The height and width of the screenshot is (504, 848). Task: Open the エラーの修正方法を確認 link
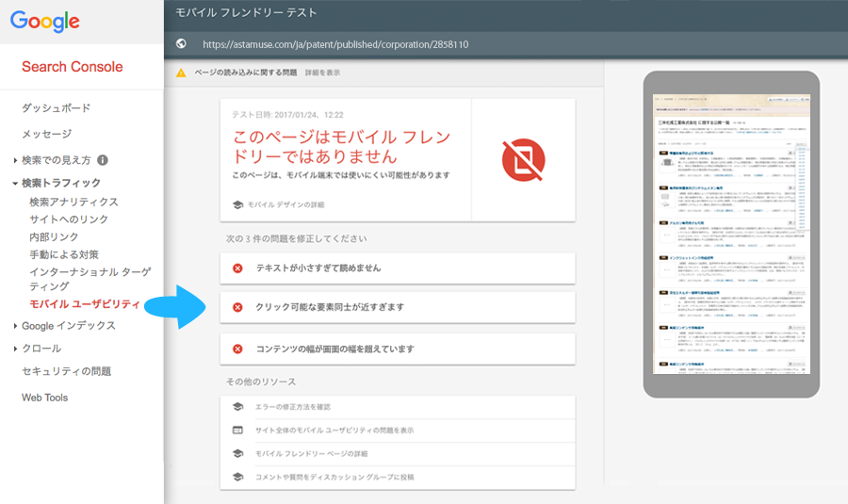tap(293, 407)
